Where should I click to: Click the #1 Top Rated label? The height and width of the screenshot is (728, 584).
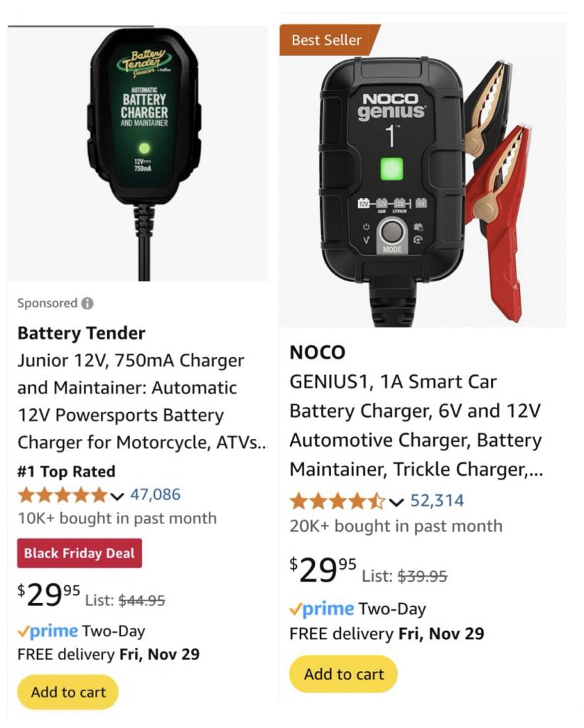point(66,471)
